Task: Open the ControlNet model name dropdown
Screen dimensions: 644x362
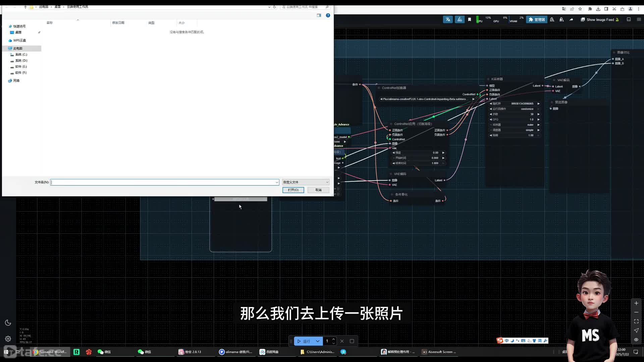Action: pos(427,99)
